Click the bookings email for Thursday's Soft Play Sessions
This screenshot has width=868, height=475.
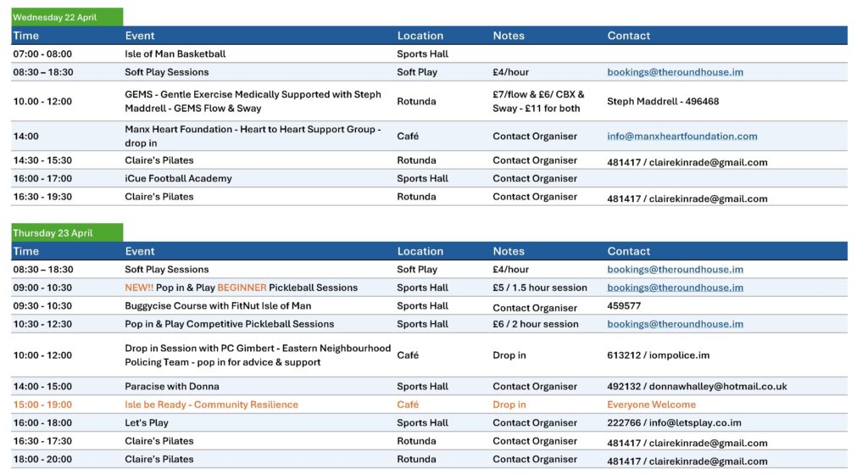(675, 270)
